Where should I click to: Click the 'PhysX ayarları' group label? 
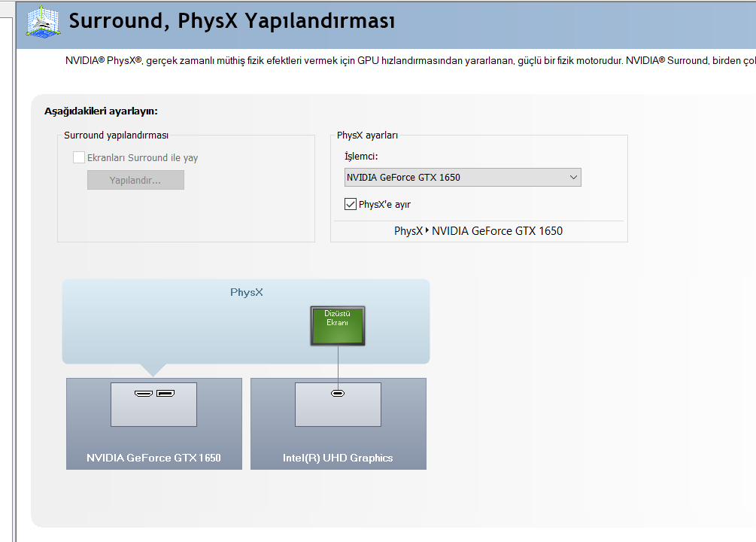tap(367, 135)
